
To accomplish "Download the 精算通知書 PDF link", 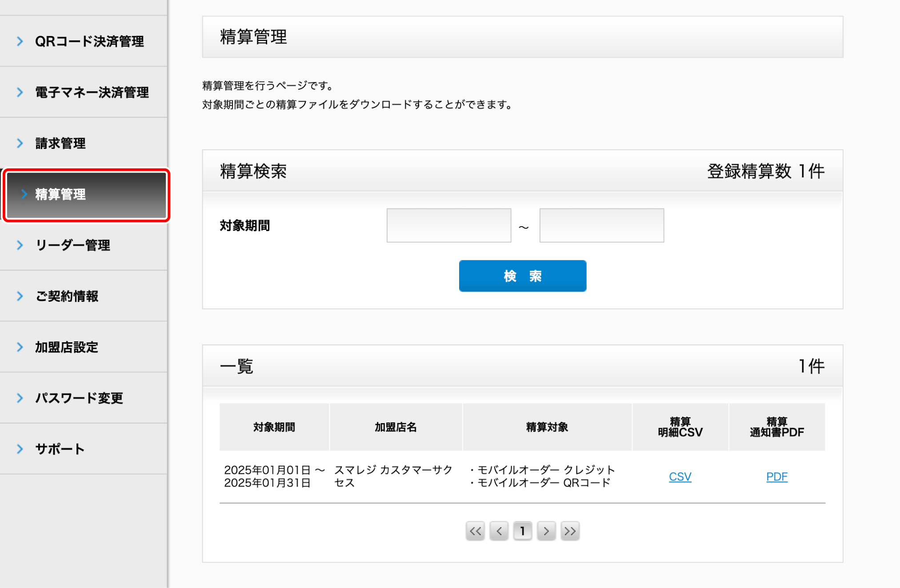I will (x=776, y=476).
